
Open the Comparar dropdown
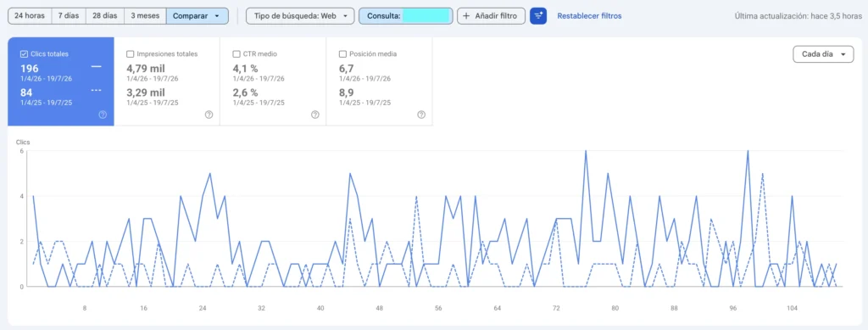click(x=197, y=16)
